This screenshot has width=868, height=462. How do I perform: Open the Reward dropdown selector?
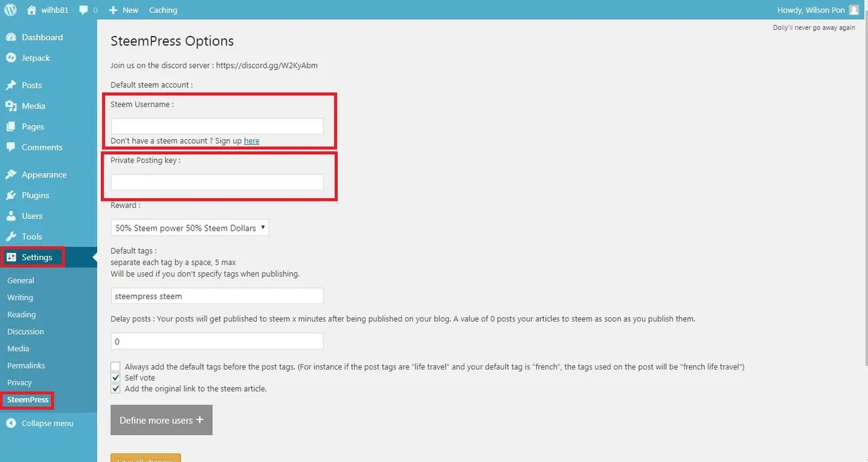[x=190, y=228]
